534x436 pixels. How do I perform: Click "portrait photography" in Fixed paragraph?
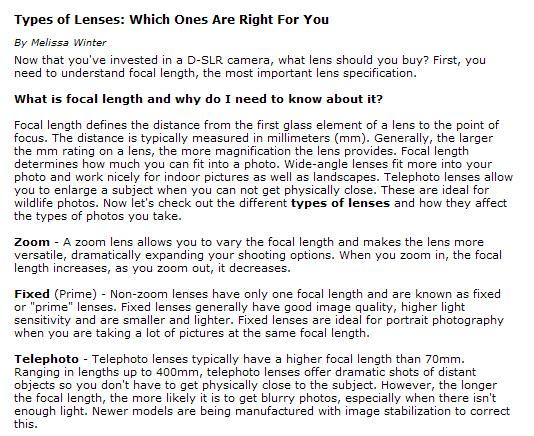445,321
